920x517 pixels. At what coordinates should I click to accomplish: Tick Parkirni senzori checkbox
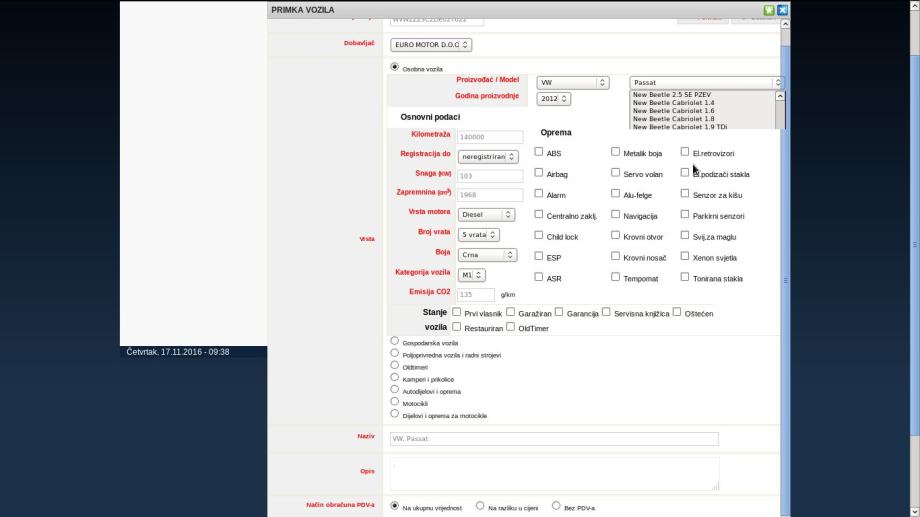685,215
